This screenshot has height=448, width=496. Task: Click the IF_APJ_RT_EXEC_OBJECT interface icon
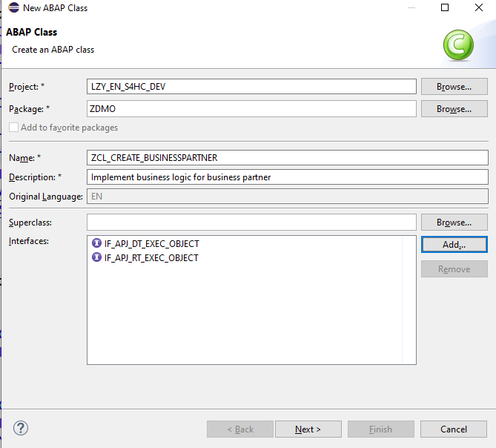[x=96, y=257]
